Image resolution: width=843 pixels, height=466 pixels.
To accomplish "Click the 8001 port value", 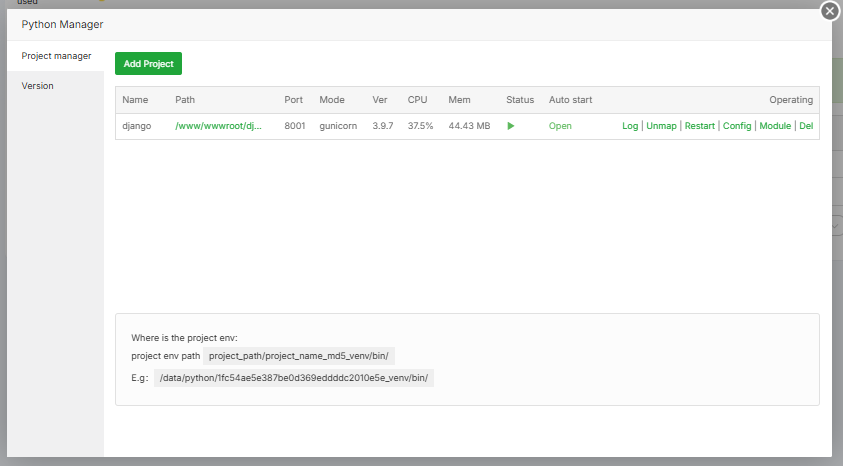I will (295, 126).
